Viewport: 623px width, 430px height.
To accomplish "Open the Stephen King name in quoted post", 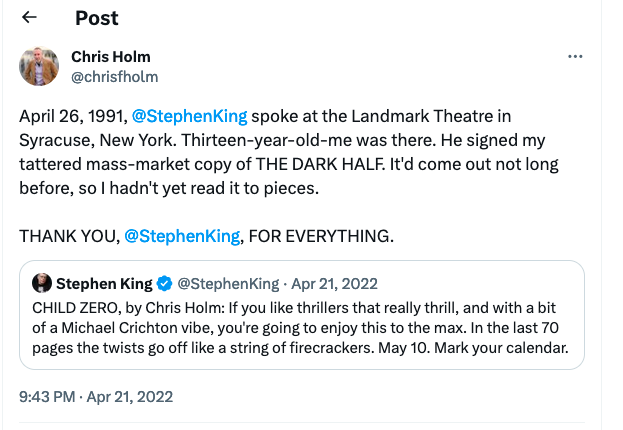I will point(104,284).
